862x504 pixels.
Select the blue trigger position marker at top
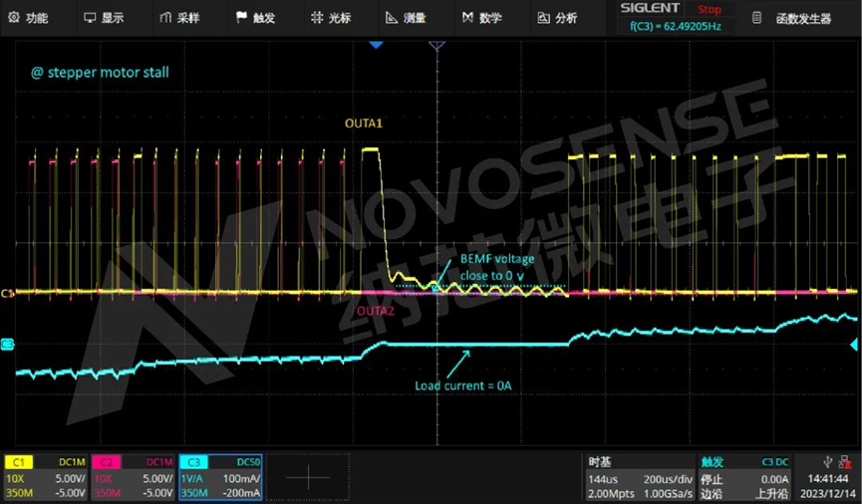click(376, 45)
